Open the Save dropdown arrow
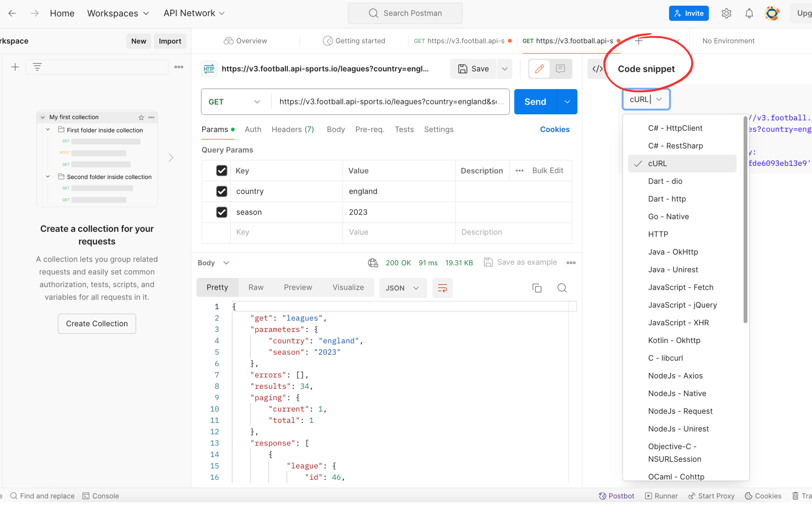The height and width of the screenshot is (506, 812). [x=505, y=69]
